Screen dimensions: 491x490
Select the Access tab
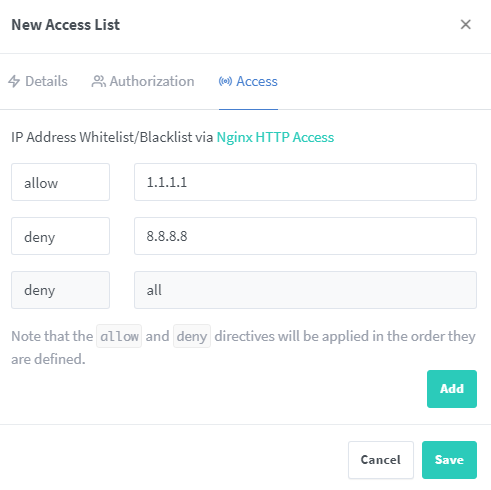(x=248, y=81)
